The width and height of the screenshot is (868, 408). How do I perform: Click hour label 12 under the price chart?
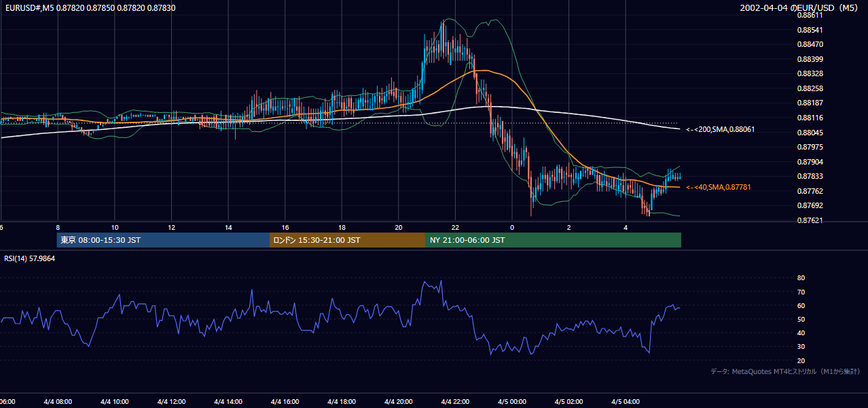(x=171, y=227)
